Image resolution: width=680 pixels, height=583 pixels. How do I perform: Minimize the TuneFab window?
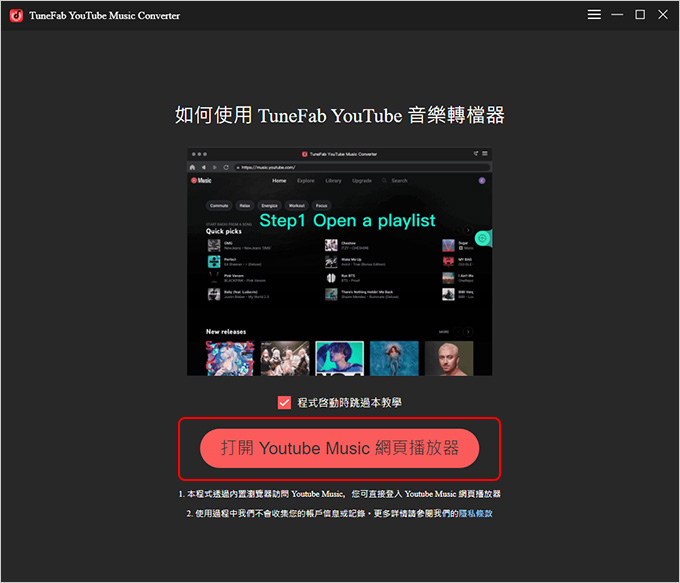tap(617, 15)
